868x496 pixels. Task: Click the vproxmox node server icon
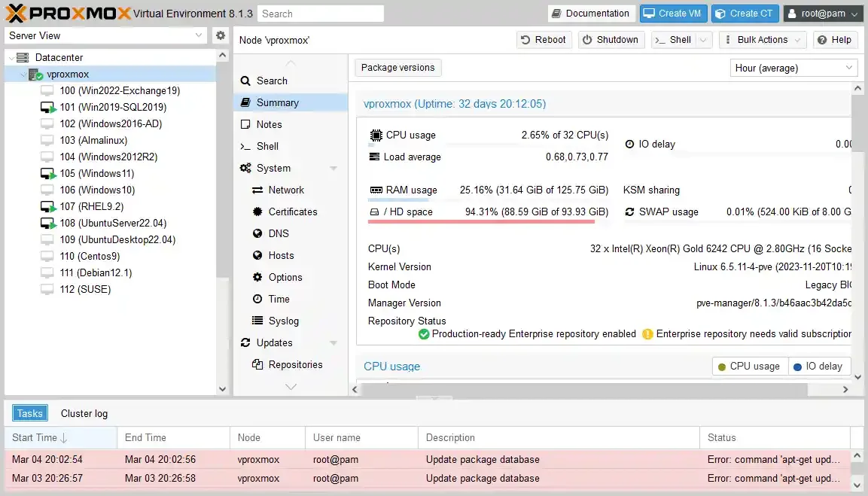(35, 75)
